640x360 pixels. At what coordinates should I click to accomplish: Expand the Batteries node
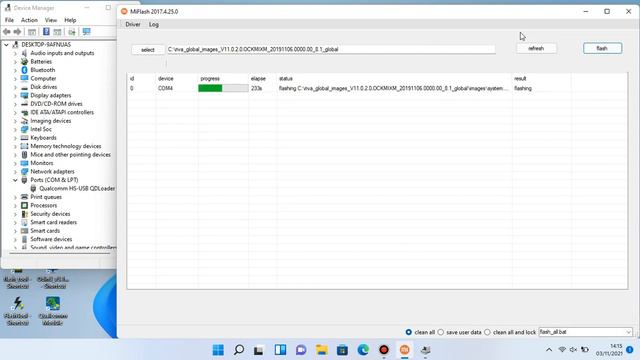point(15,62)
